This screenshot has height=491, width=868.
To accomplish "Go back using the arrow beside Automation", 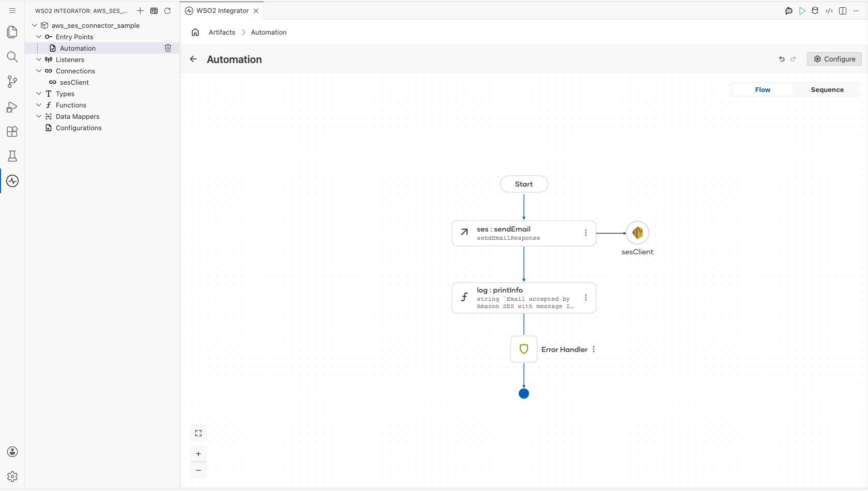I will click(193, 59).
